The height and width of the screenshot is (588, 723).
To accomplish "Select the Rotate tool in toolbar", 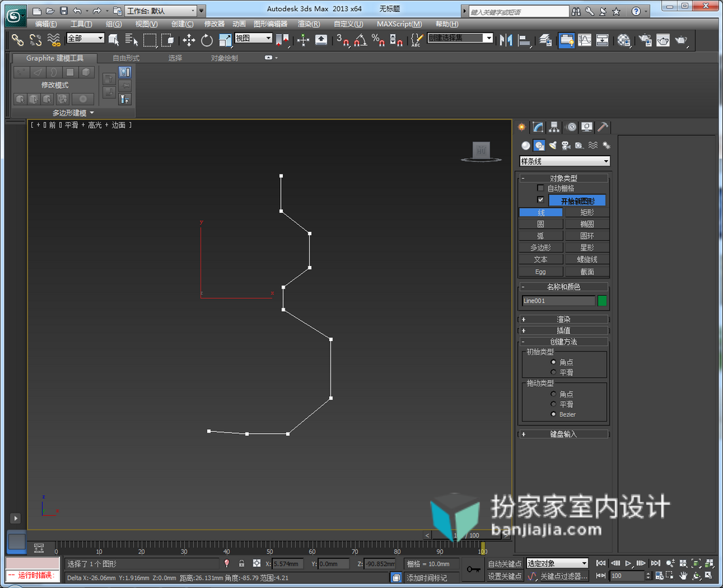I will pyautogui.click(x=206, y=41).
